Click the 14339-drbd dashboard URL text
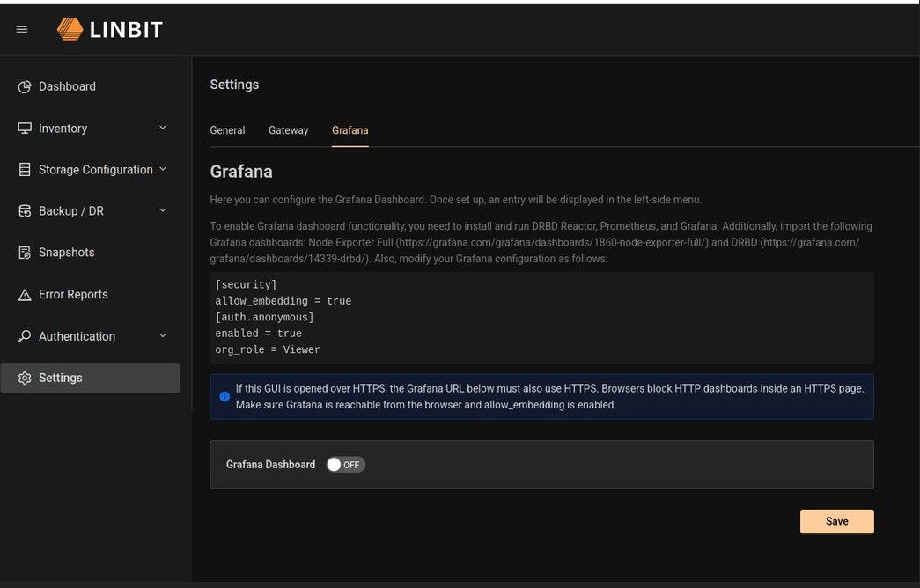The width and height of the screenshot is (920, 588). pyautogui.click(x=534, y=251)
